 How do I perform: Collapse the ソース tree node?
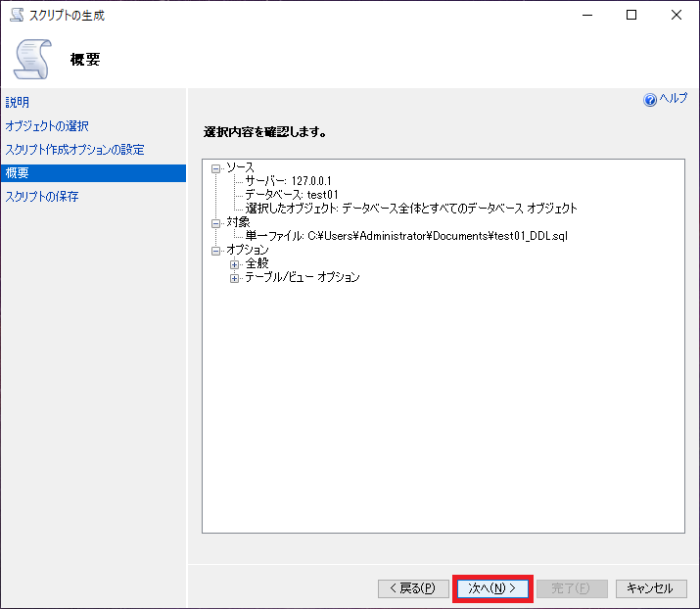click(216, 168)
